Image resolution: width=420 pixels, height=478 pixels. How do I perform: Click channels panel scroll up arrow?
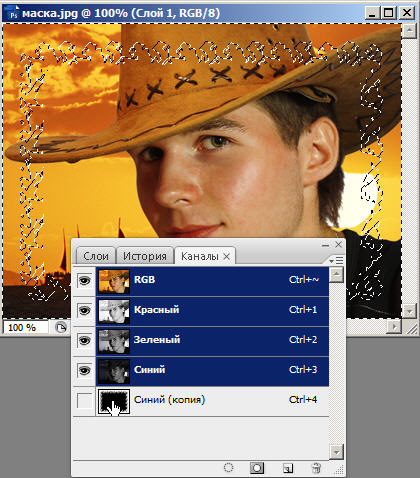(x=336, y=275)
